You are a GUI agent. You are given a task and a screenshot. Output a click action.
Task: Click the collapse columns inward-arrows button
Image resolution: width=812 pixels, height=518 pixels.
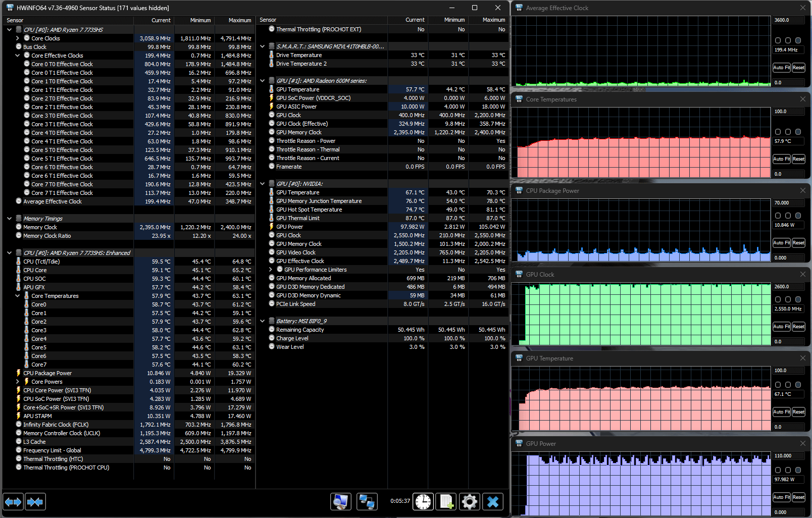tap(35, 502)
